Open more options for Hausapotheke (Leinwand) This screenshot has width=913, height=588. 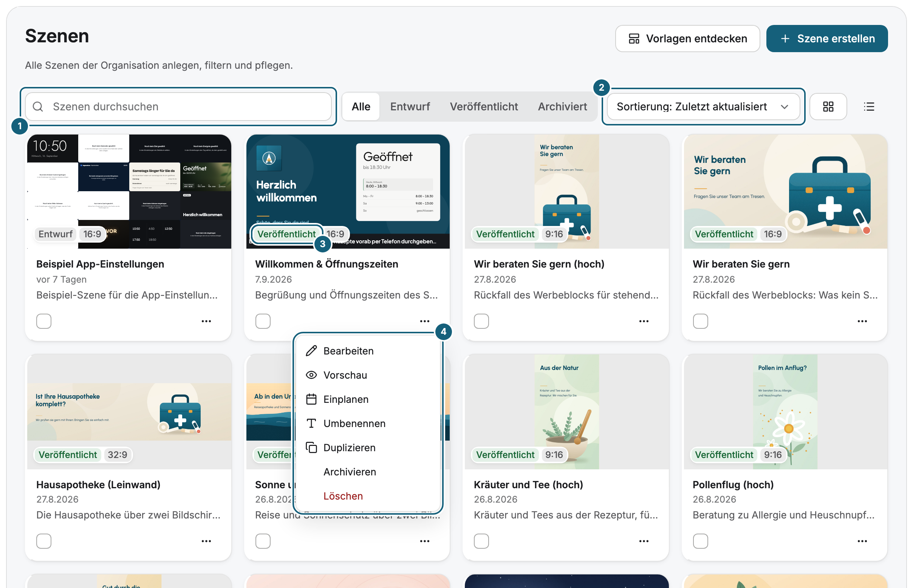pyautogui.click(x=206, y=541)
